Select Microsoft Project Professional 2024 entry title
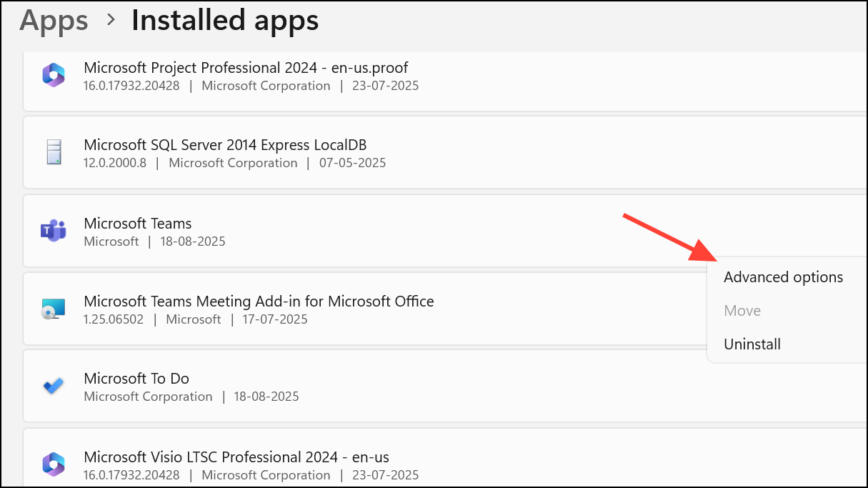This screenshot has width=868, height=488. click(246, 68)
